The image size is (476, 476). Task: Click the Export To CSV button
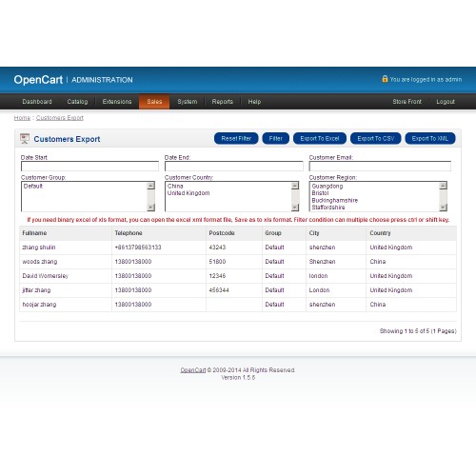(376, 138)
